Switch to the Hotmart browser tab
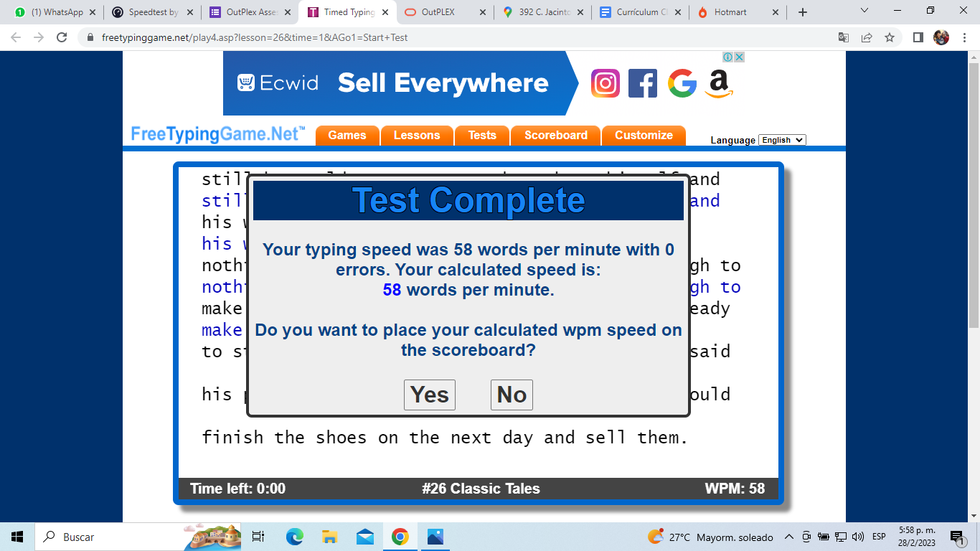 click(739, 12)
